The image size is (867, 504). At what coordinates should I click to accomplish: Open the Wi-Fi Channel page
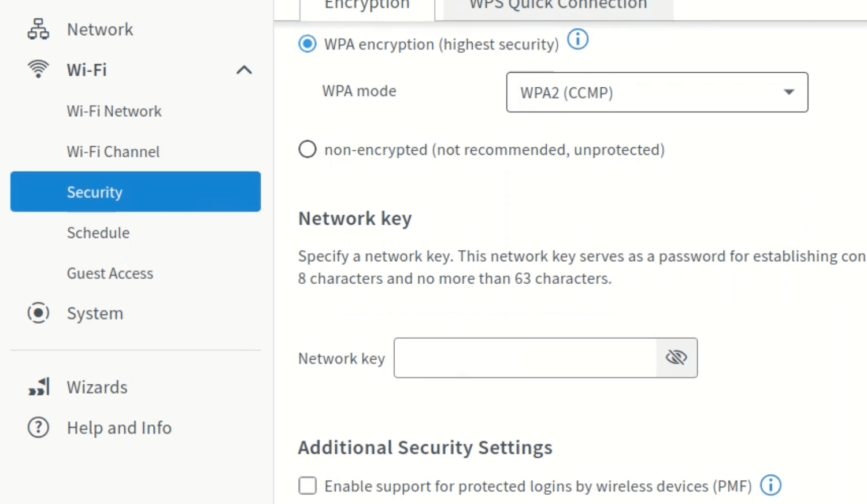[113, 151]
